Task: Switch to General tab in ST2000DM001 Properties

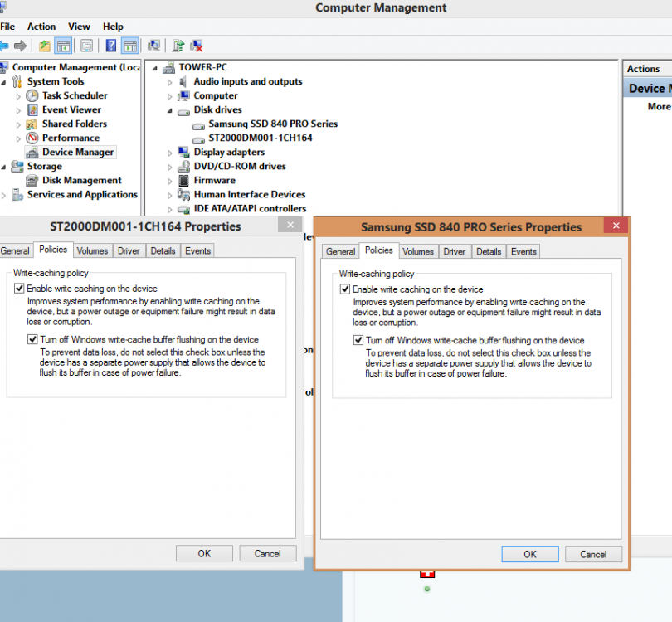Action: point(16,251)
